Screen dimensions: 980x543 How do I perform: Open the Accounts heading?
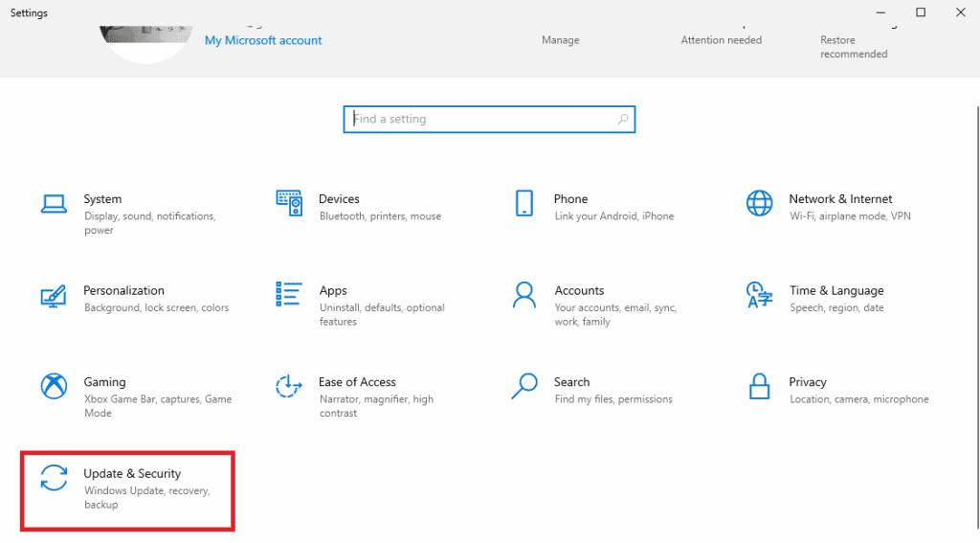pos(579,290)
